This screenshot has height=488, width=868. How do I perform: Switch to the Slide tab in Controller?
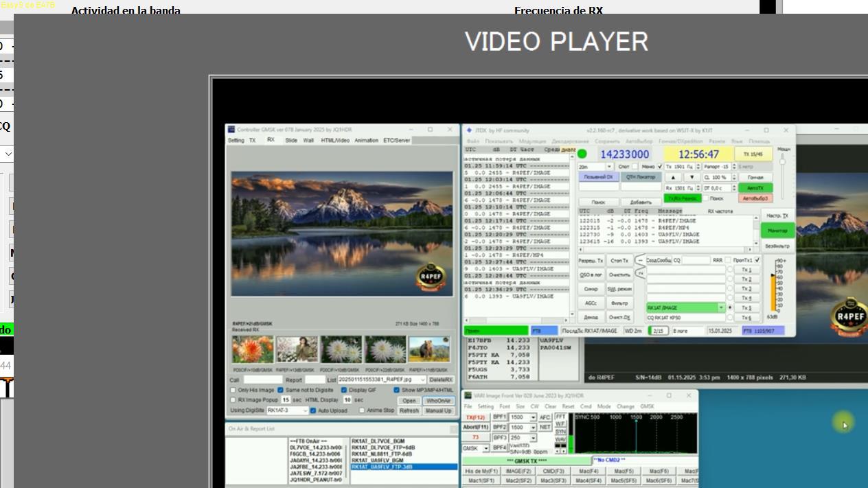[x=290, y=140]
